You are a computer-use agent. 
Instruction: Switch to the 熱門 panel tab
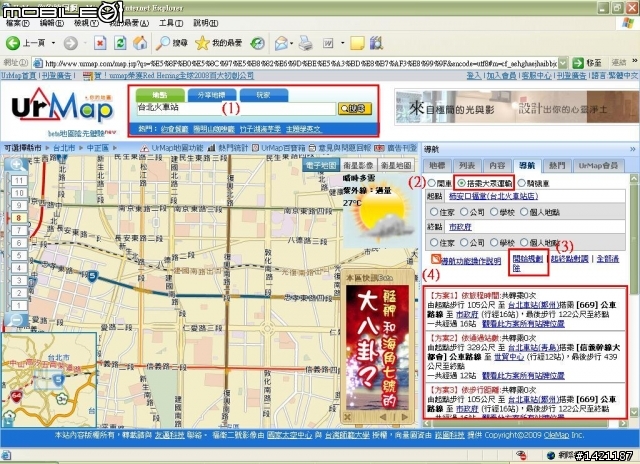(557, 165)
